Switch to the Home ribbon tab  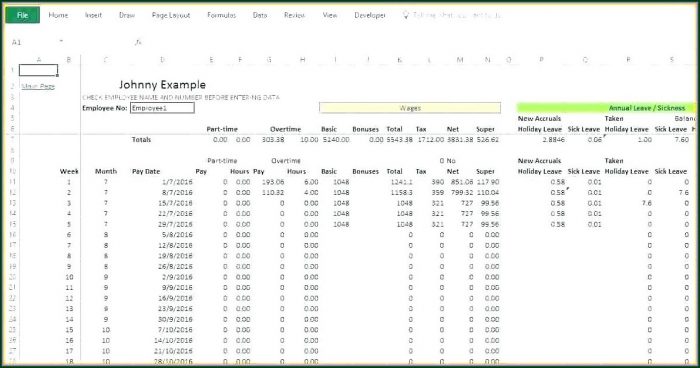click(58, 15)
